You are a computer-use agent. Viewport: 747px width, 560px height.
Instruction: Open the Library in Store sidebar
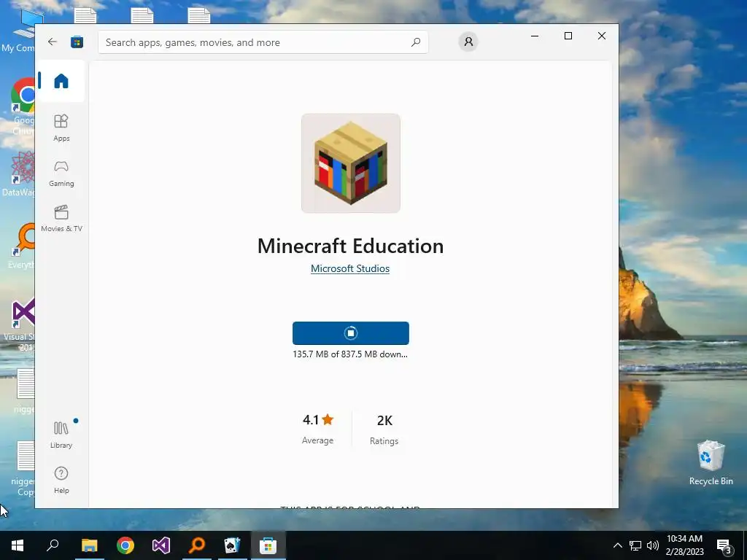[x=61, y=435]
